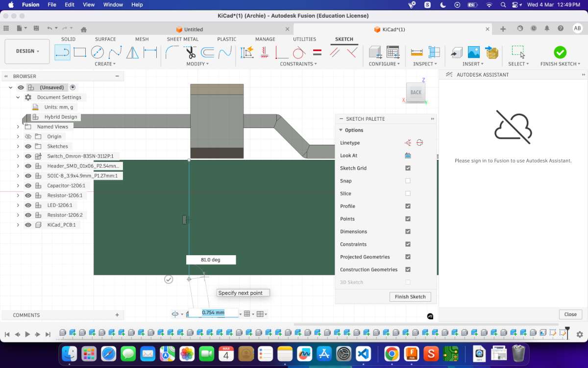Click the home icon in toolbar
The image size is (588, 368).
tap(84, 29)
